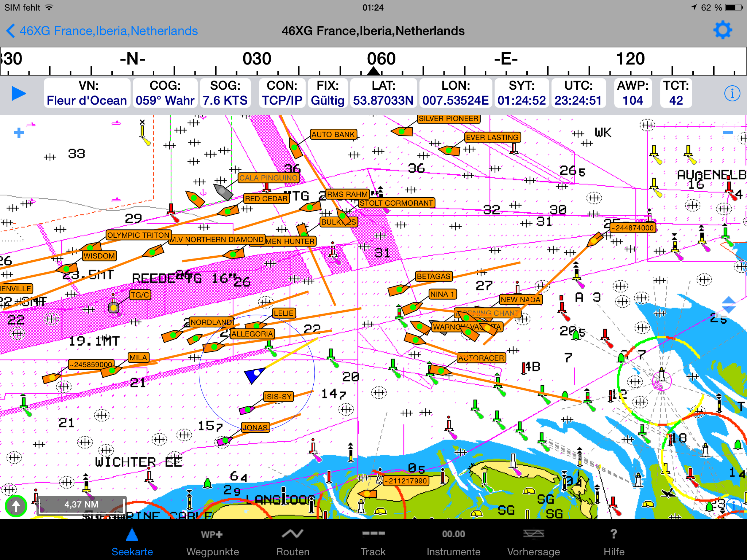The width and height of the screenshot is (747, 560).
Task: Click the blue own-ship vessel marker
Action: click(x=254, y=374)
